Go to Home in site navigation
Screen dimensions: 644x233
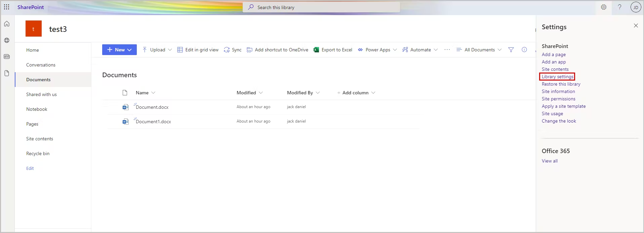[33, 50]
